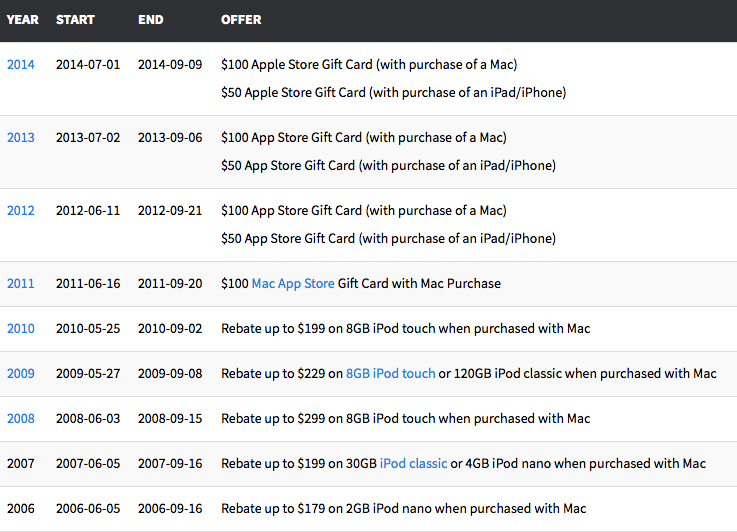Screen dimensions: 737x532
Task: Select start date 2007-06-05
Action: pyautogui.click(x=88, y=463)
